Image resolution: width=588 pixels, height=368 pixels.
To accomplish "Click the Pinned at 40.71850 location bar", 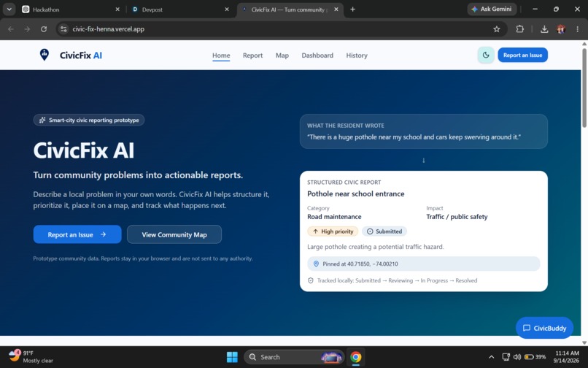I will (x=423, y=264).
